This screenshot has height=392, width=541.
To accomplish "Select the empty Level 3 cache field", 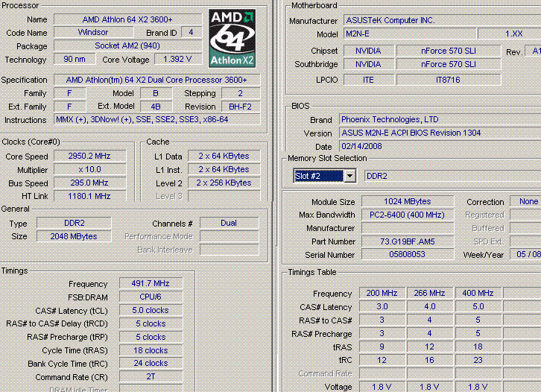I will (224, 196).
